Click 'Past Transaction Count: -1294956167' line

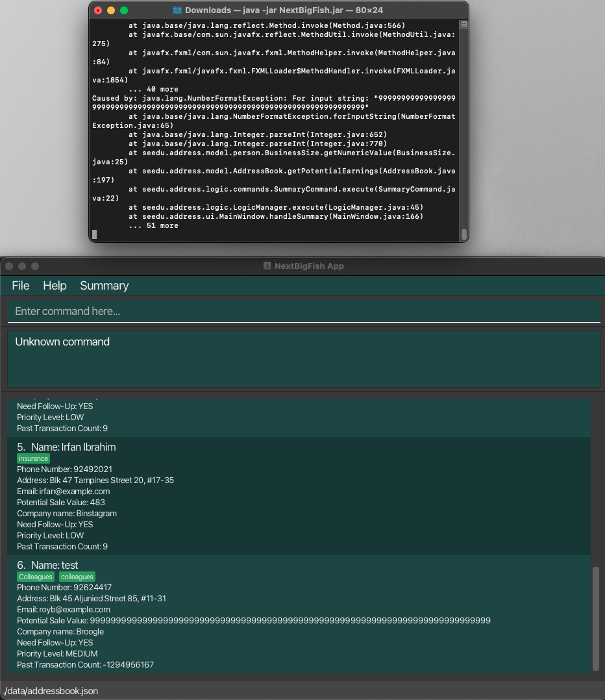pyautogui.click(x=85, y=665)
